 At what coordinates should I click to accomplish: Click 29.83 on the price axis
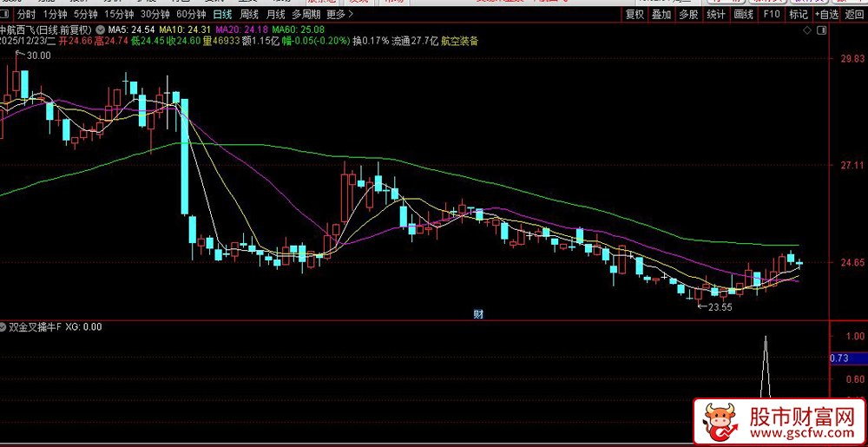pyautogui.click(x=852, y=59)
